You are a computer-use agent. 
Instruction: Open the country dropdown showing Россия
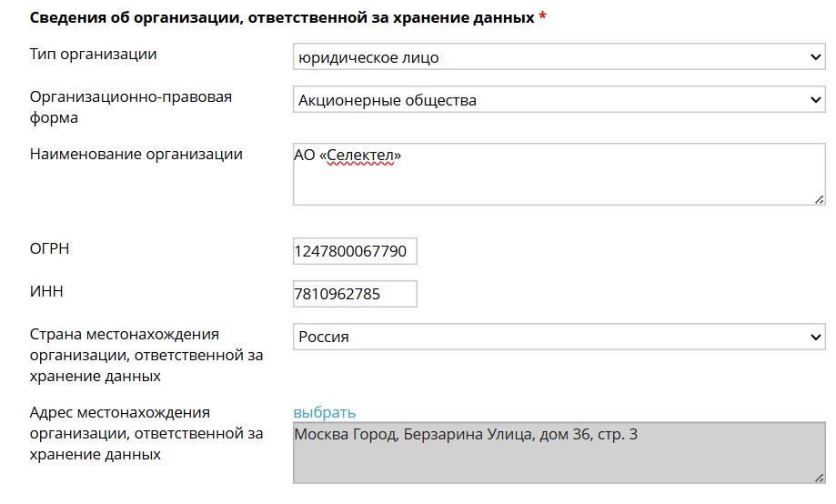click(x=559, y=337)
